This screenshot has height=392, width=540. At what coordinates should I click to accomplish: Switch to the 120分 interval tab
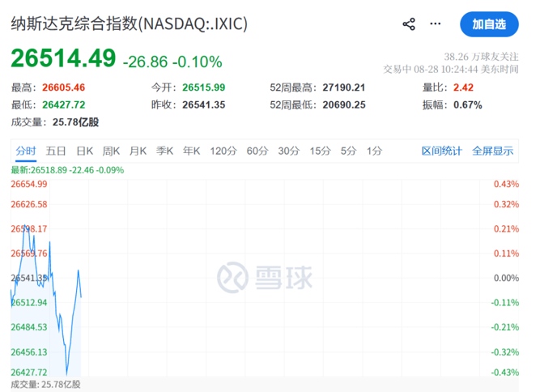[223, 151]
